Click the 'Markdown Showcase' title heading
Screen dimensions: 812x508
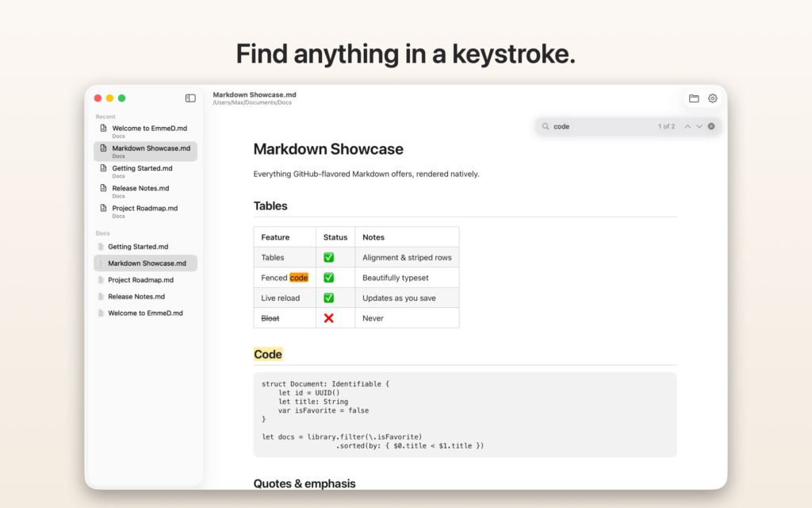[328, 149]
